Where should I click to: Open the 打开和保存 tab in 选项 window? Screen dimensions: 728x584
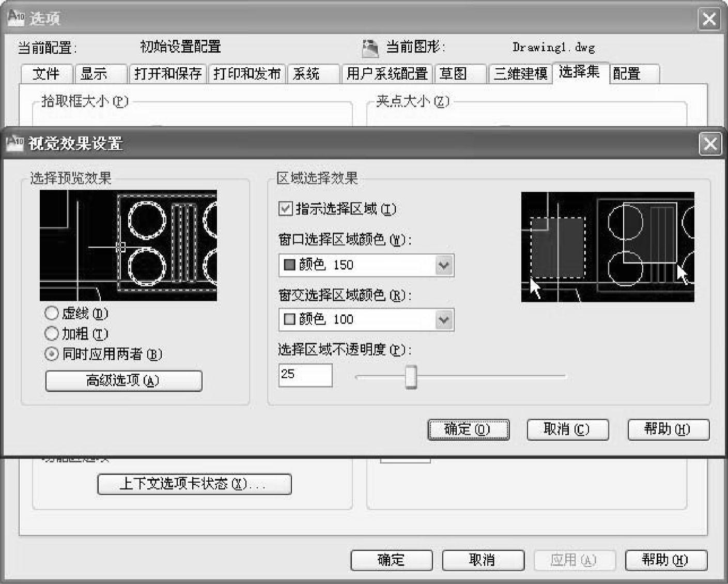[168, 74]
